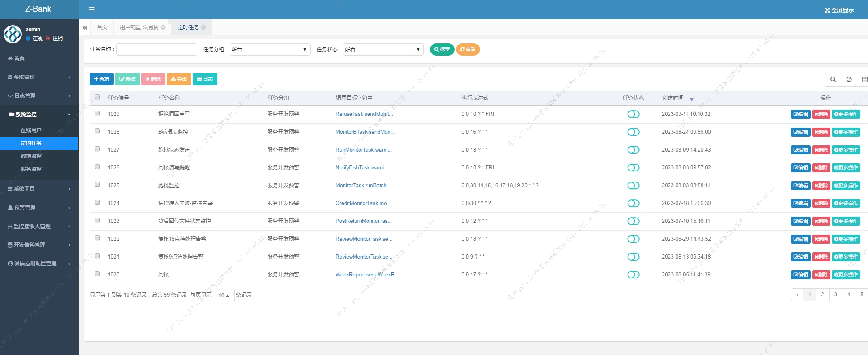Toggle the sidebar hamburger menu icon

pyautogui.click(x=92, y=9)
